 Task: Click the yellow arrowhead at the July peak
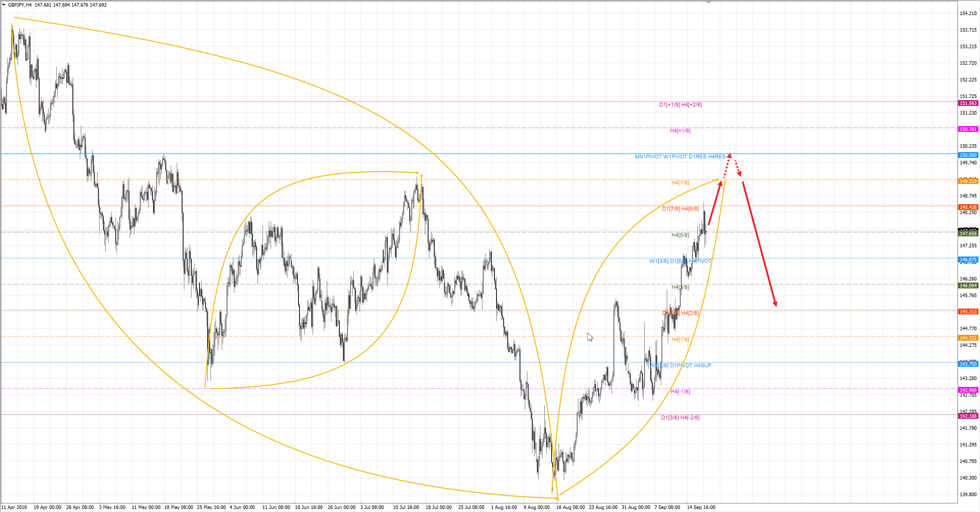tap(417, 173)
